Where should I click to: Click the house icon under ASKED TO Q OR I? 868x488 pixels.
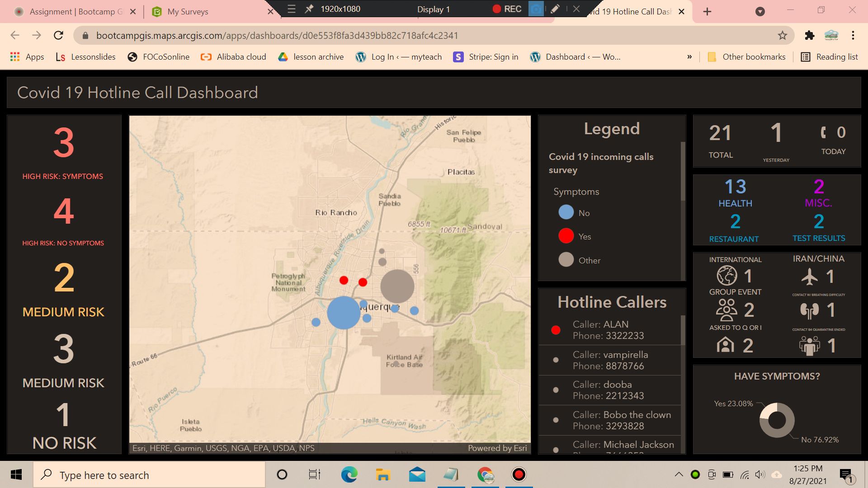725,345
